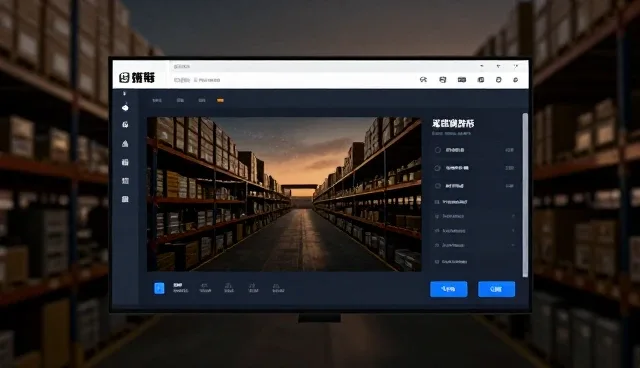This screenshot has width=640, height=368.
Task: Click the second breadcrumb item under the title bar
Action: point(207,80)
